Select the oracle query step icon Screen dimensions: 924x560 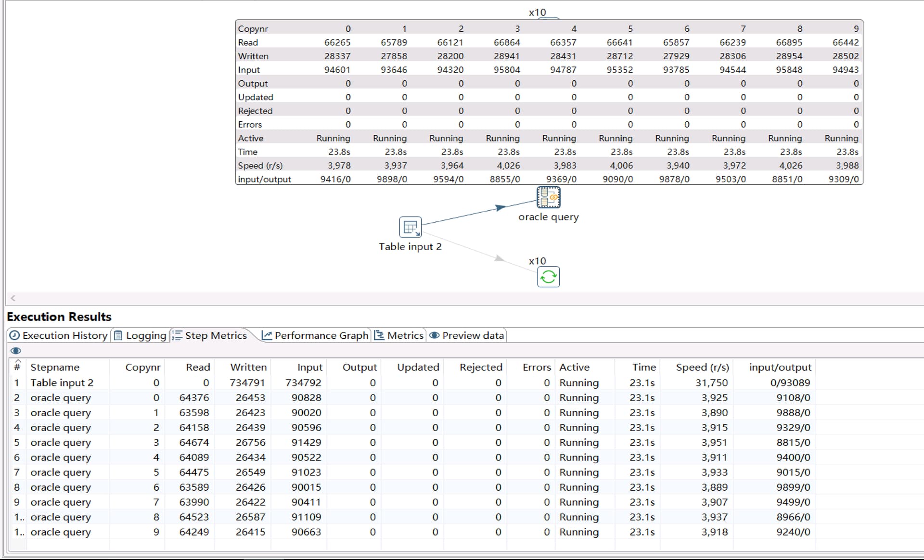pyautogui.click(x=548, y=197)
